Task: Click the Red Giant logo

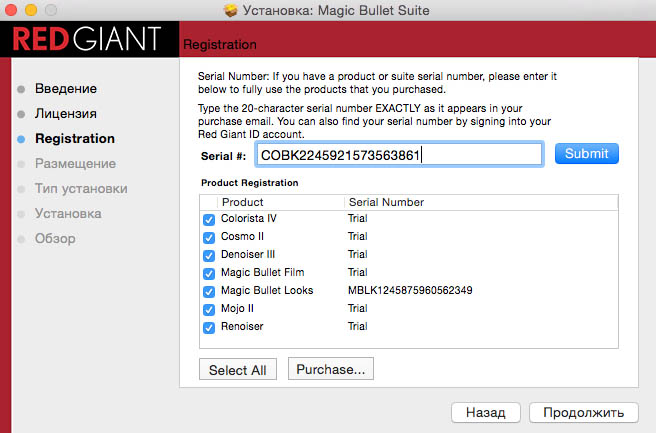Action: pyautogui.click(x=87, y=39)
